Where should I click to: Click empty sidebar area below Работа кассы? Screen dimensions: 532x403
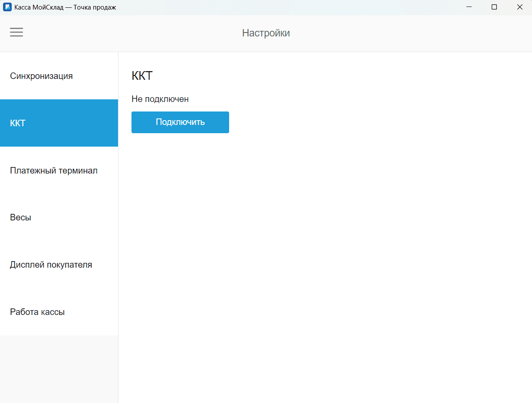pos(59,369)
